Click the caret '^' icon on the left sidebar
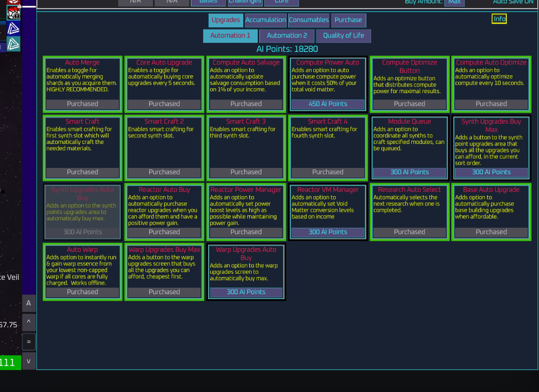This screenshot has width=539, height=392. (x=29, y=322)
